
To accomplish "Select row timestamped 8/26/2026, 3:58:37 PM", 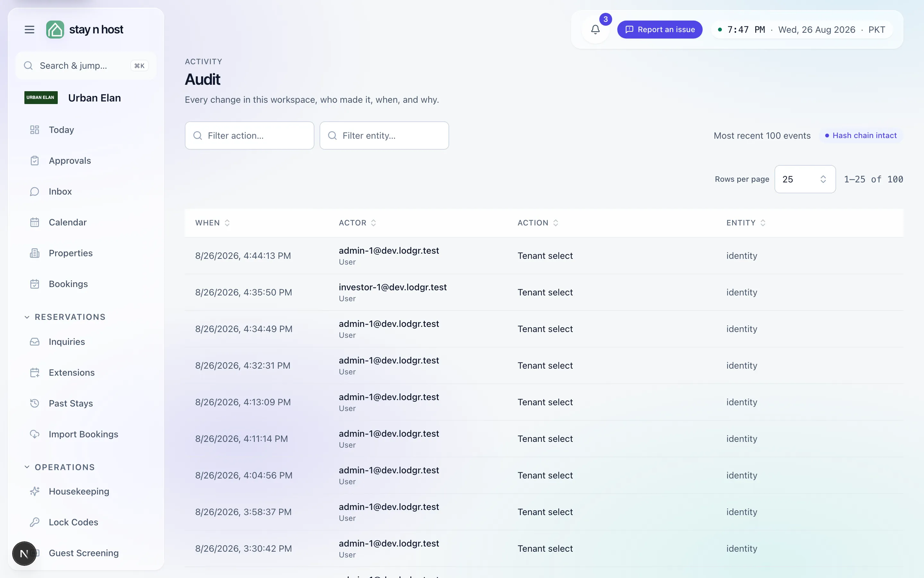I will tap(544, 512).
